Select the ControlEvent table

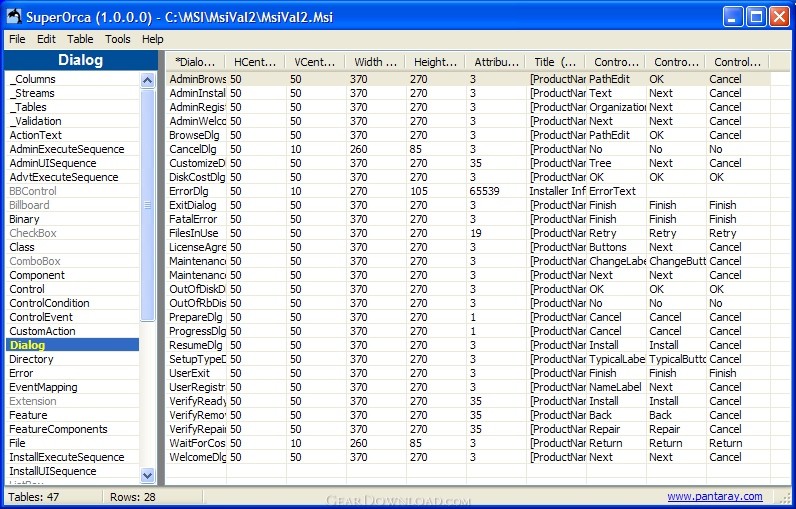[72, 317]
